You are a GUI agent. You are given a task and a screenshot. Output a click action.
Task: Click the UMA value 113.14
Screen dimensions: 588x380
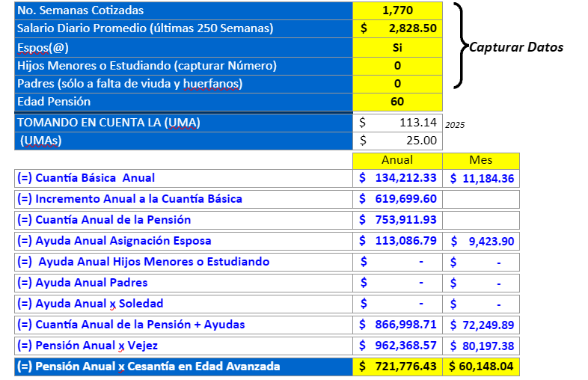pos(397,122)
